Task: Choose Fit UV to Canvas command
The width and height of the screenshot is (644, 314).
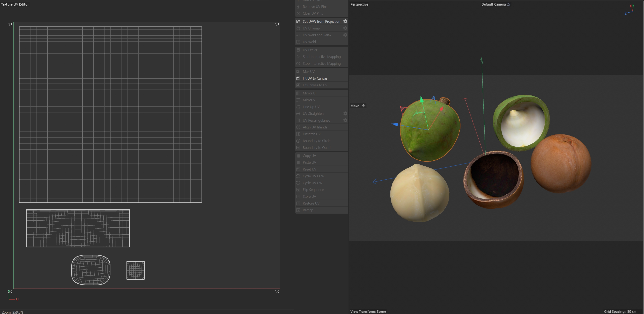Action: click(315, 78)
